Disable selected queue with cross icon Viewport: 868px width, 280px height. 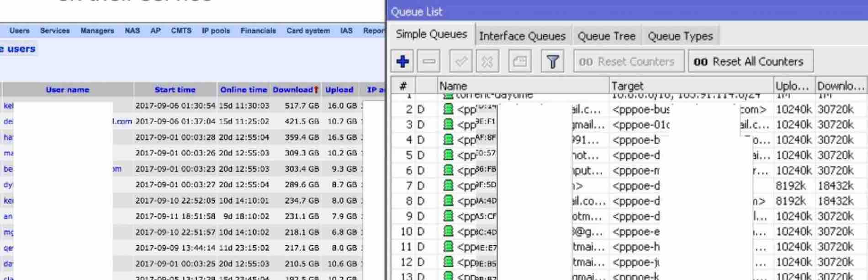[x=487, y=61]
